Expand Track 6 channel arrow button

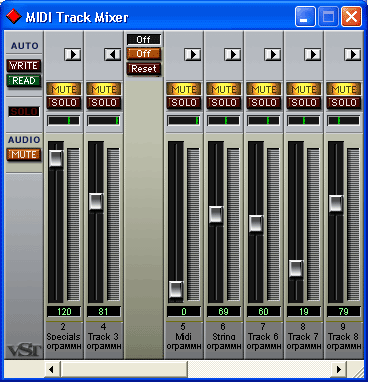click(272, 54)
